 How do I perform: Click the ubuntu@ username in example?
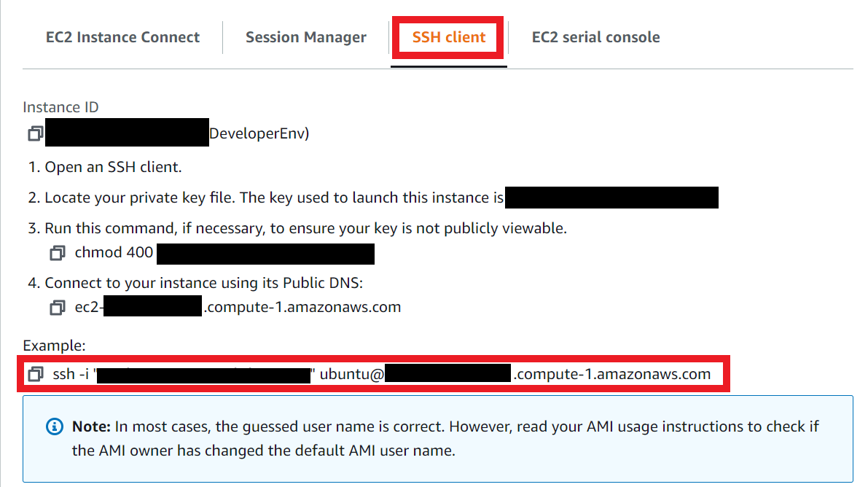(352, 374)
